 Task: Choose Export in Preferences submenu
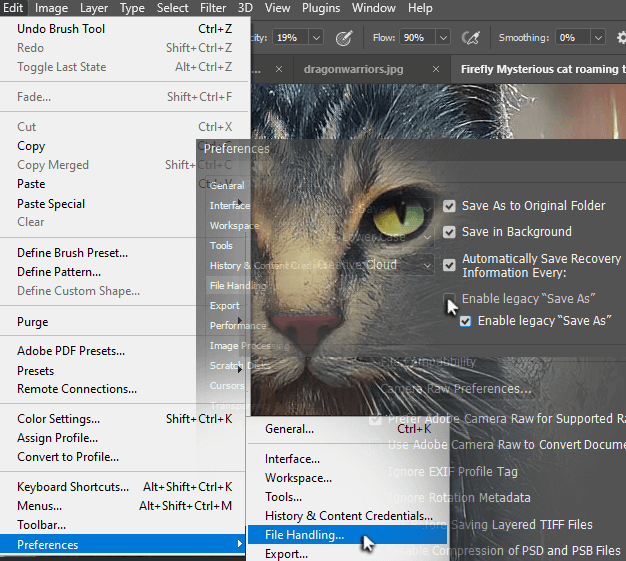(347, 554)
